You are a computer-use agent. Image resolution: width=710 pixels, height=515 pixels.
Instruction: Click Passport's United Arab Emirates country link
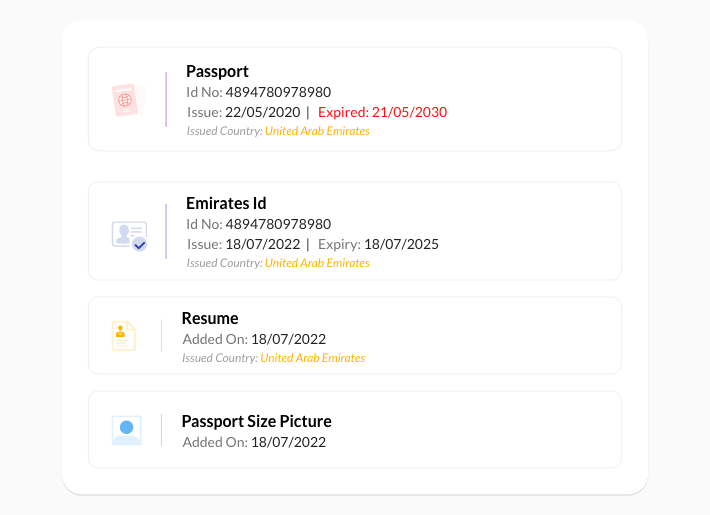(x=317, y=131)
